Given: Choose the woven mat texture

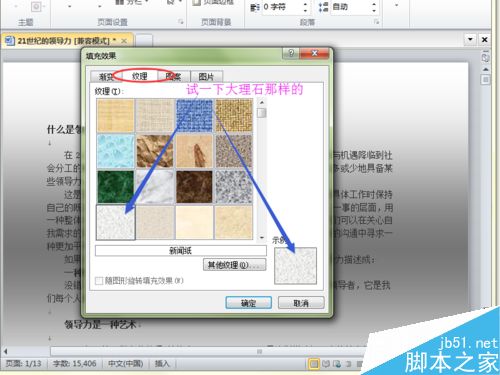Looking at the screenshot, I should pos(234,115).
